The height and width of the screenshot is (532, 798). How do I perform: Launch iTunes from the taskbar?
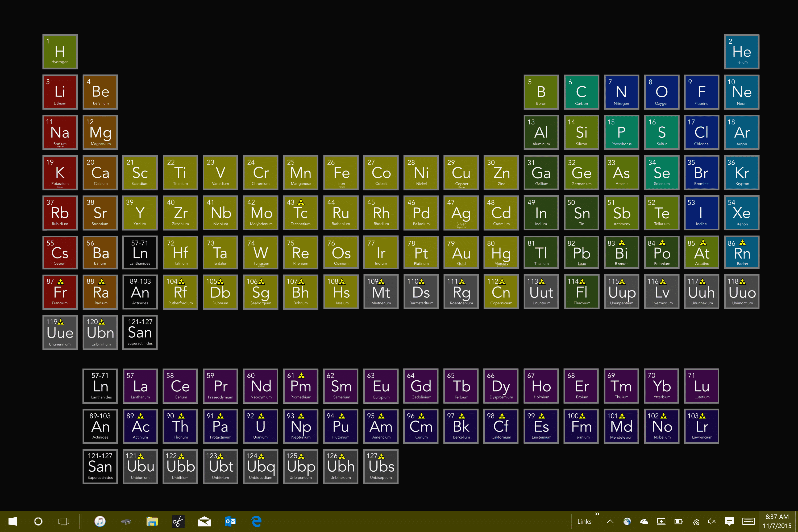pos(100,521)
